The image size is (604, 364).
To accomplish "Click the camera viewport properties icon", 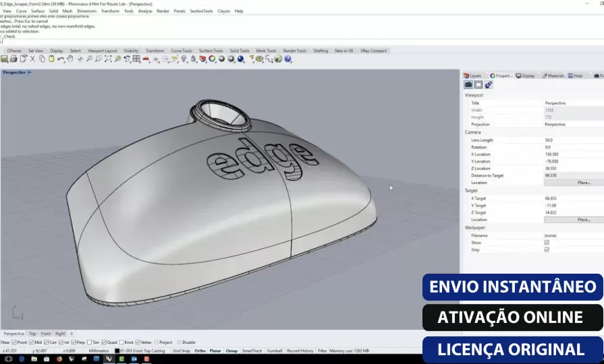I will (468, 85).
